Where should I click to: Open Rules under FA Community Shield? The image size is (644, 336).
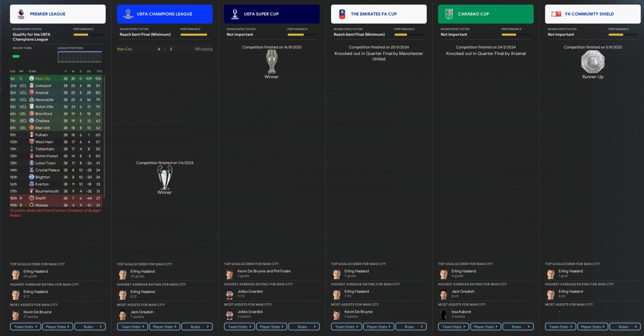coord(625,326)
